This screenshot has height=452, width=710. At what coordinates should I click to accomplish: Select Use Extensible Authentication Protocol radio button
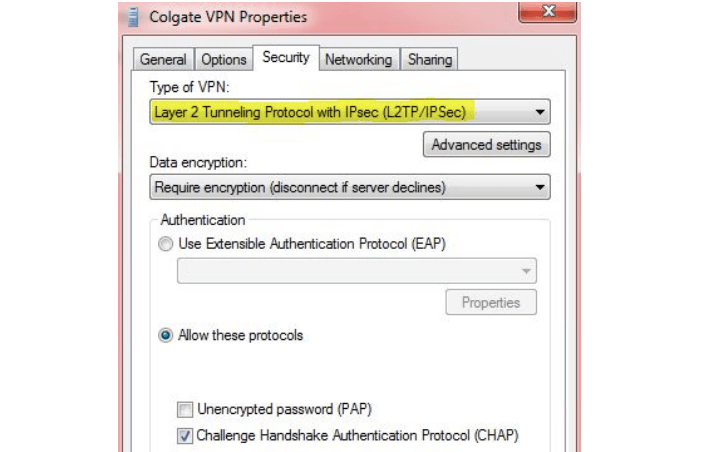pyautogui.click(x=166, y=244)
